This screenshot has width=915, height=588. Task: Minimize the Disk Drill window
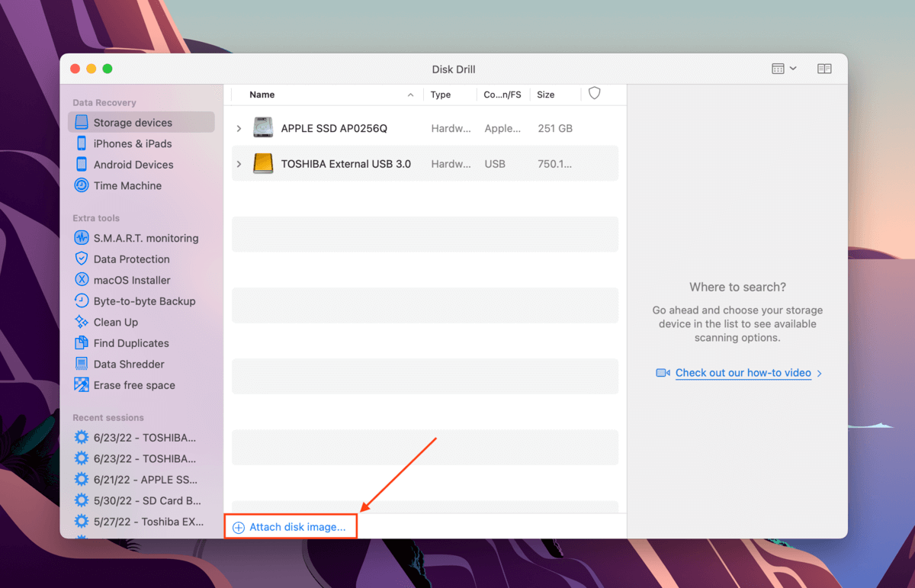pyautogui.click(x=91, y=69)
